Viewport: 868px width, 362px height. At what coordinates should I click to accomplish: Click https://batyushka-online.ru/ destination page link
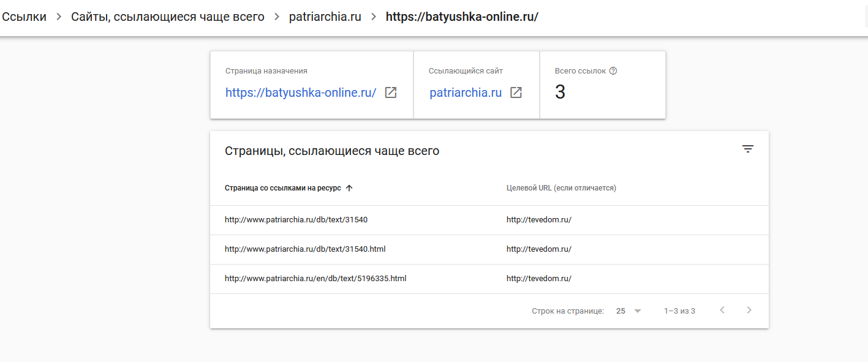301,93
